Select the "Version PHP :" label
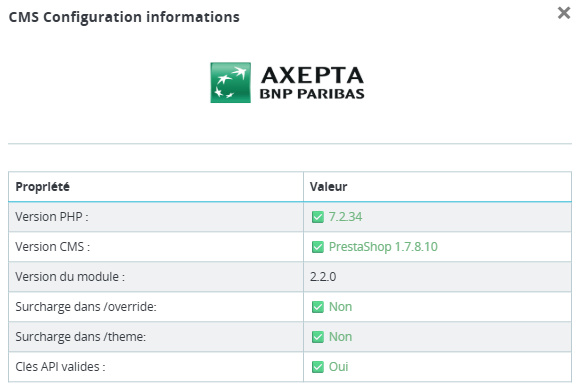The width and height of the screenshot is (583, 390). (x=52, y=217)
